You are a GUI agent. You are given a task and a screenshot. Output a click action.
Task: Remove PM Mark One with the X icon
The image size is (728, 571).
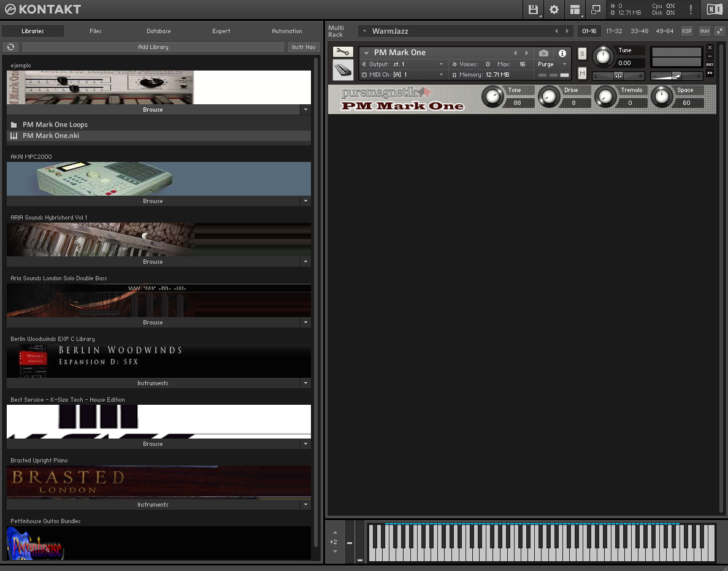[710, 47]
